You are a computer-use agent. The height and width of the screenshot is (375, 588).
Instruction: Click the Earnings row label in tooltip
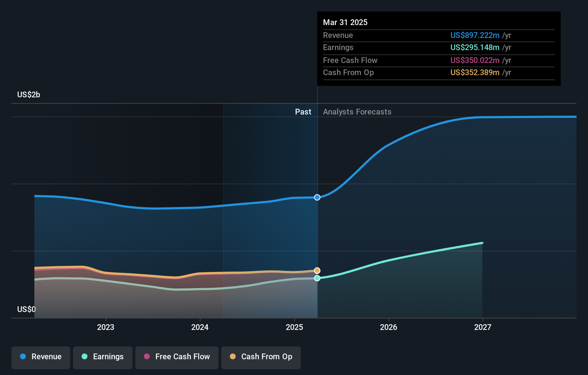point(338,47)
